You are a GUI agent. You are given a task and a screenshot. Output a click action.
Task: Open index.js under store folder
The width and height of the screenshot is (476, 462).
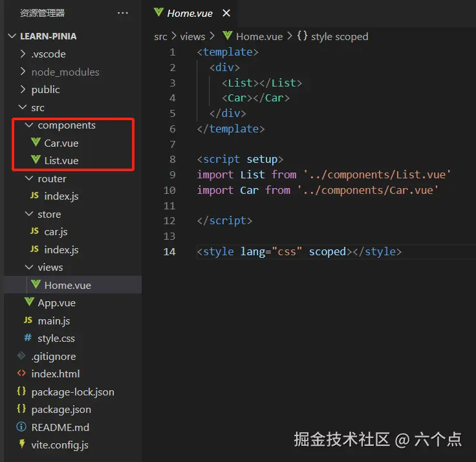point(61,249)
